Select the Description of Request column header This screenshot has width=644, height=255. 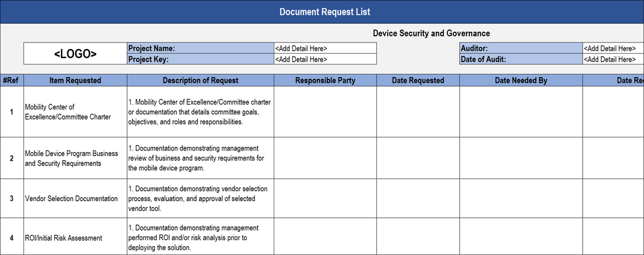(x=200, y=81)
